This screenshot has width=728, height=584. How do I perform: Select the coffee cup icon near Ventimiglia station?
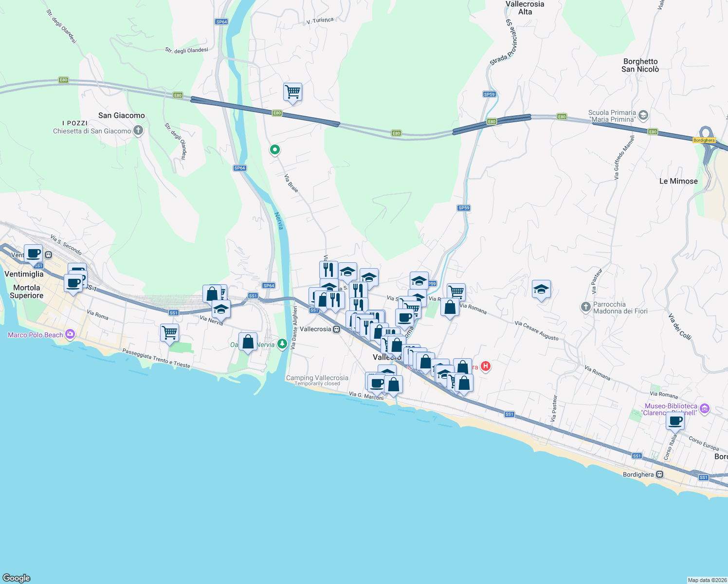click(33, 254)
